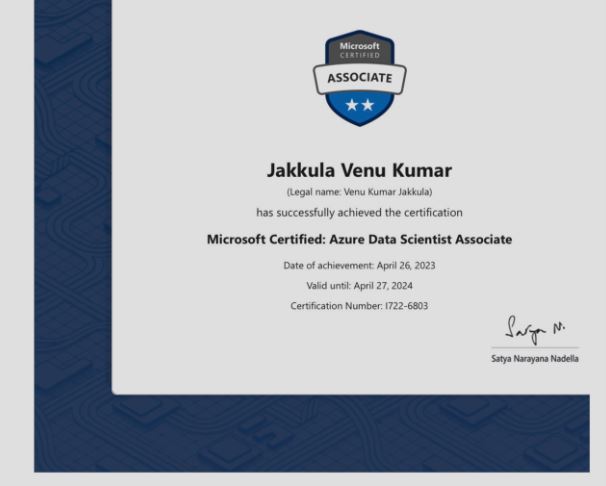Click the name Jakkula Venu Kumar
The height and width of the screenshot is (486, 606).
pyautogui.click(x=359, y=170)
